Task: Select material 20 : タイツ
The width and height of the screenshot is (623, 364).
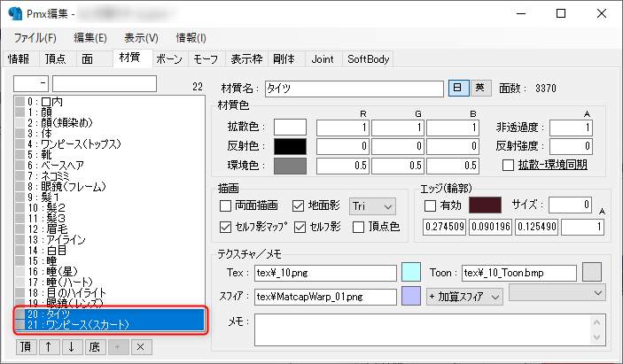Action: (109, 314)
